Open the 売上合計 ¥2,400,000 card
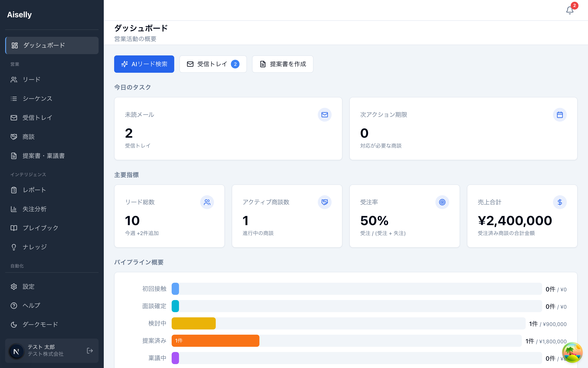The width and height of the screenshot is (588, 368). point(522,216)
